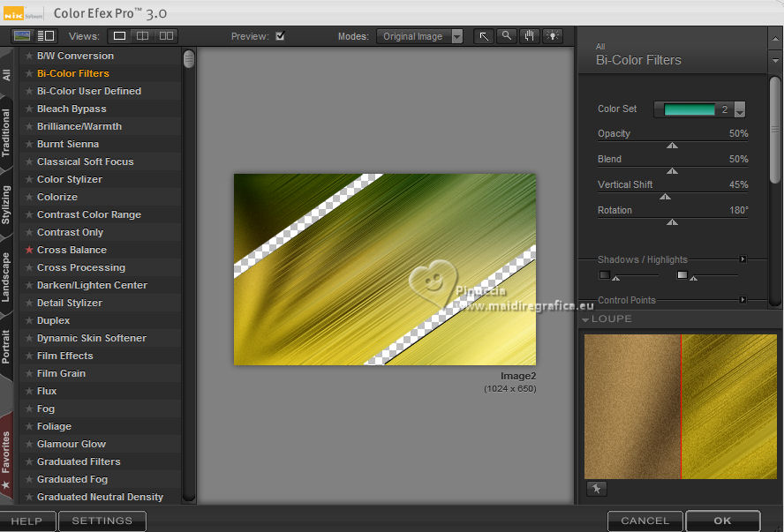Image resolution: width=784 pixels, height=532 pixels.
Task: Select the arrow pointer tool
Action: point(484,36)
